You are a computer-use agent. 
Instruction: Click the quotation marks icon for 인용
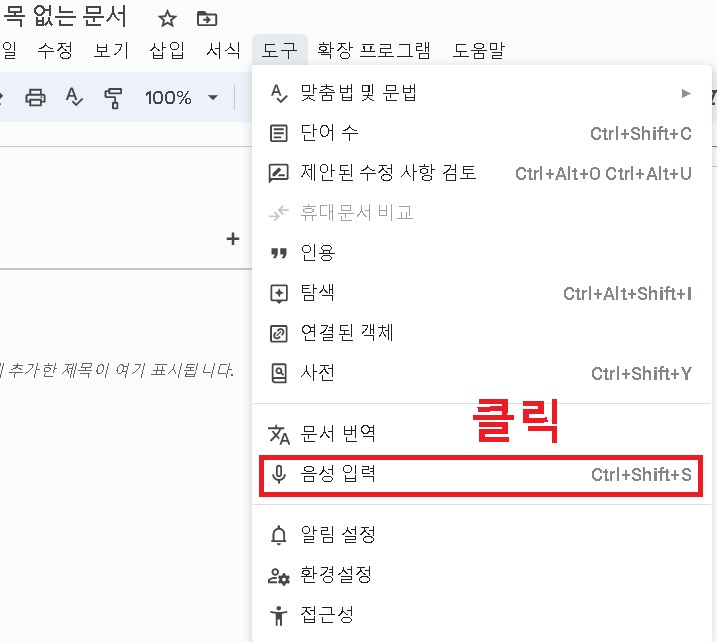[x=279, y=253]
